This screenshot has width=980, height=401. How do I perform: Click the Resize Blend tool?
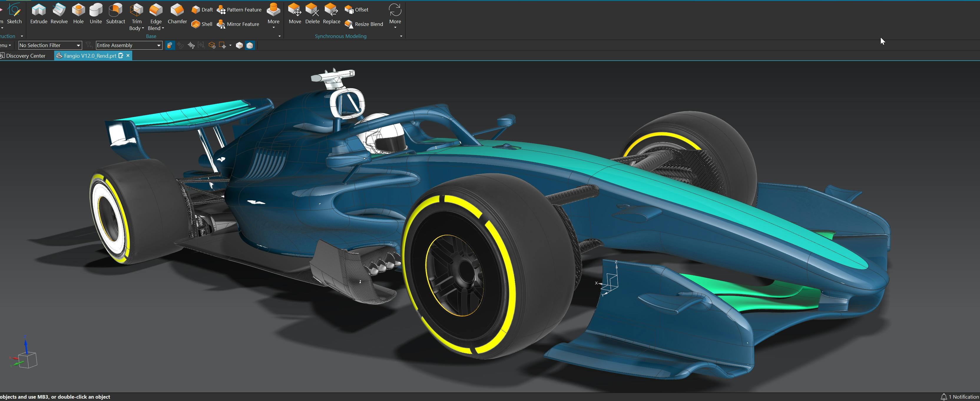coord(364,24)
